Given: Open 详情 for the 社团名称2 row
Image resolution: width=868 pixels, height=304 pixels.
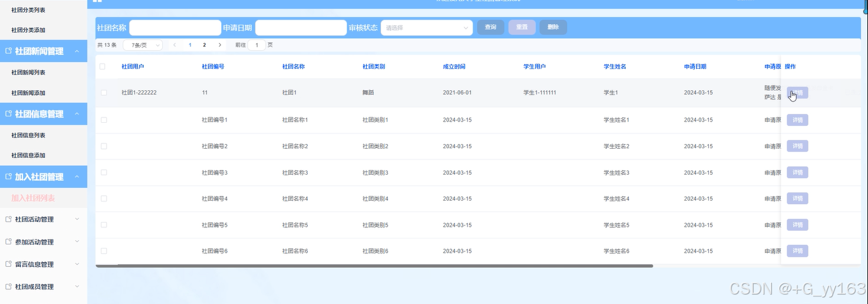Looking at the screenshot, I should tap(797, 146).
